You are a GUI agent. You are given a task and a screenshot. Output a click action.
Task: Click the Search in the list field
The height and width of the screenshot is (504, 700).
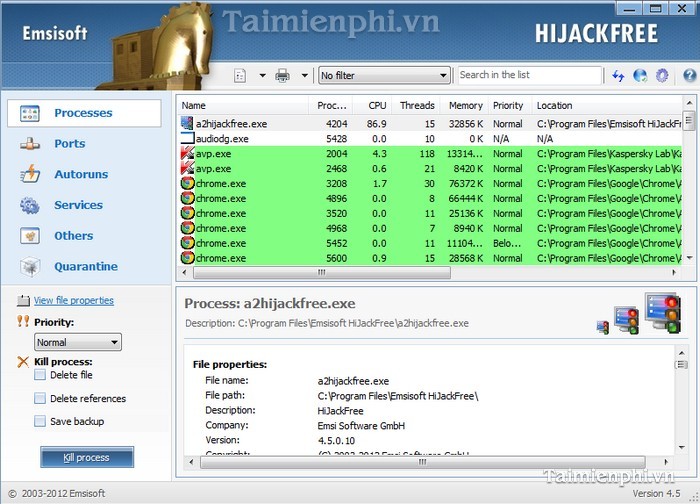(529, 75)
